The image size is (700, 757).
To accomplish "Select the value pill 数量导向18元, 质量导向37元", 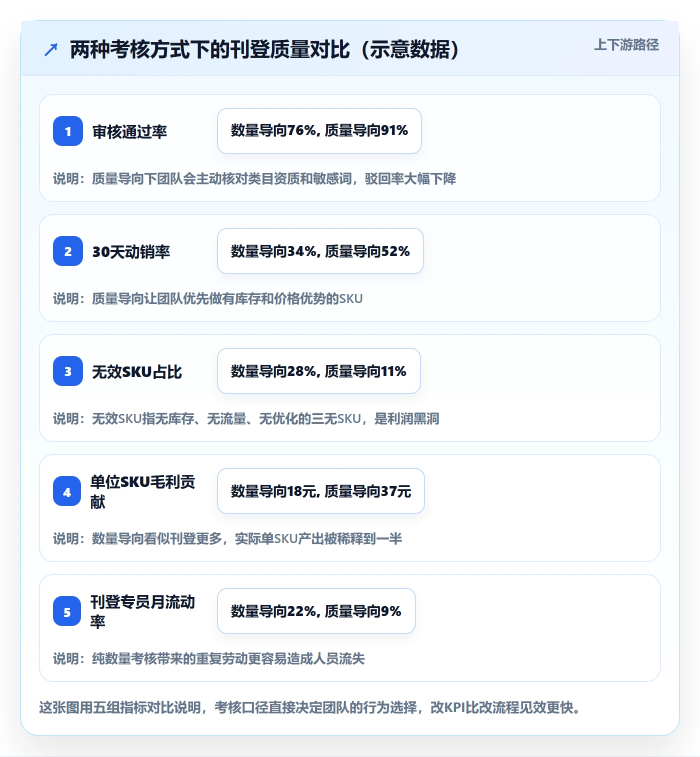I will (x=321, y=491).
